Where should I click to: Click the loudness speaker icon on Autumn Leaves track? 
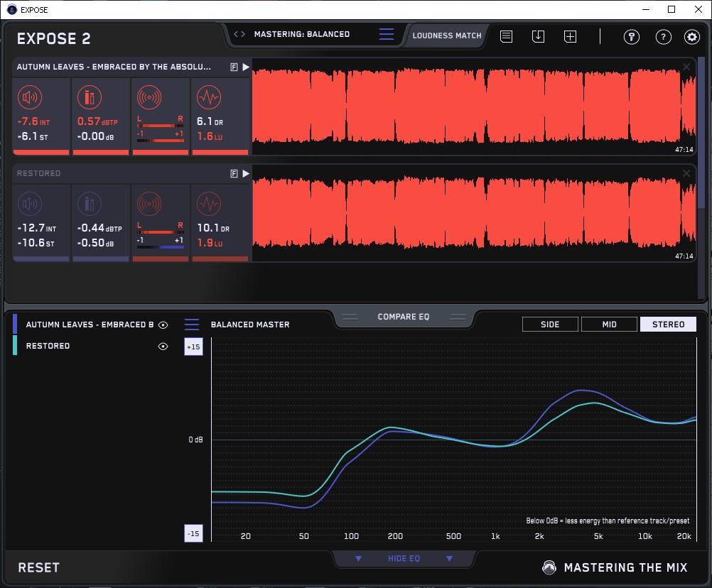30,97
